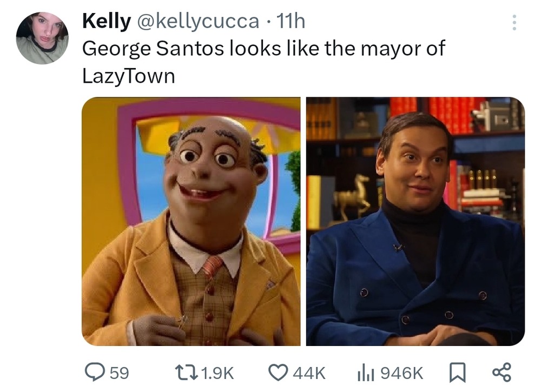Screen dimensions: 541x392
Task: Open the photo of the man in the blue blazer
Action: [x=415, y=221]
